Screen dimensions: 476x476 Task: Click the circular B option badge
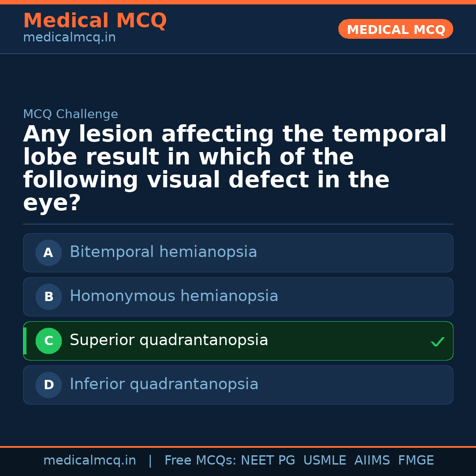click(48, 297)
